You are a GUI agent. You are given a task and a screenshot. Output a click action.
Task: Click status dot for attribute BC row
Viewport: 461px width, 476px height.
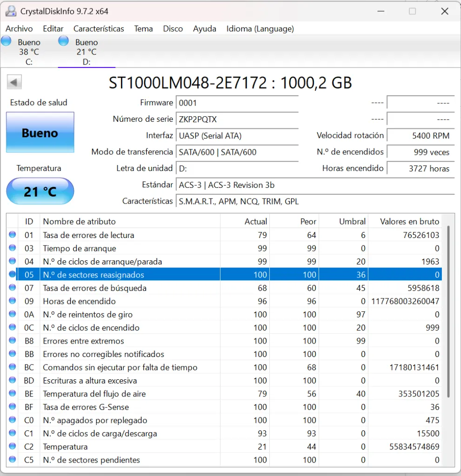coord(13,367)
